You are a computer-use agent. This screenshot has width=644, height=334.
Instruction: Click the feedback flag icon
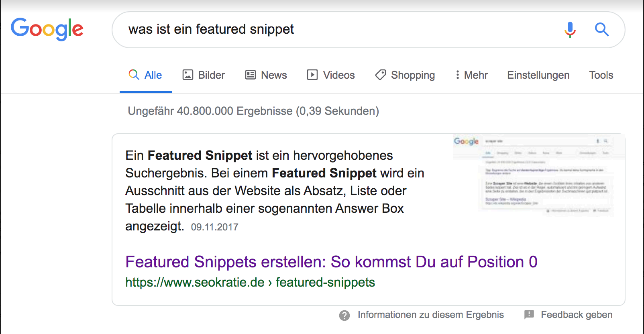[529, 315]
